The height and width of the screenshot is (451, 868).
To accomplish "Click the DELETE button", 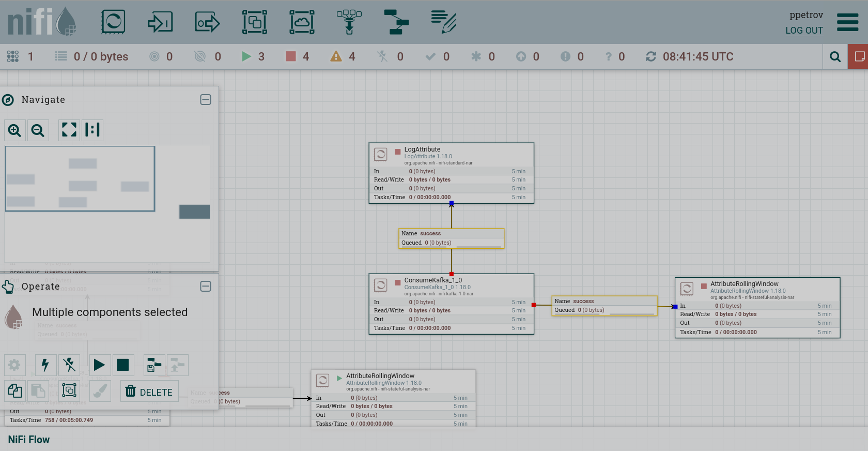I will tap(150, 392).
